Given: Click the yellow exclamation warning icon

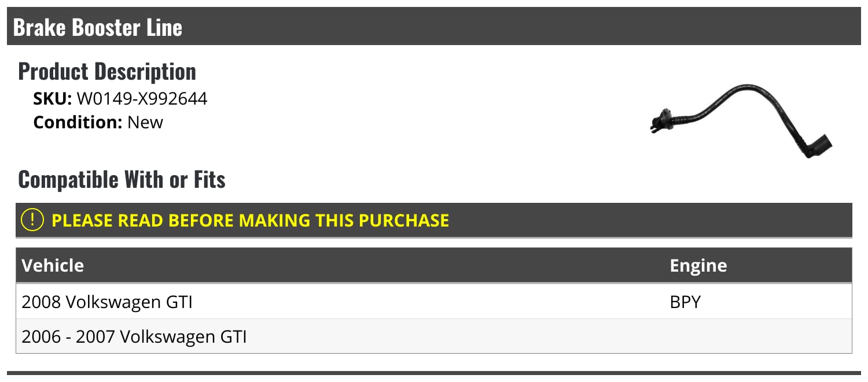Looking at the screenshot, I should [x=32, y=220].
